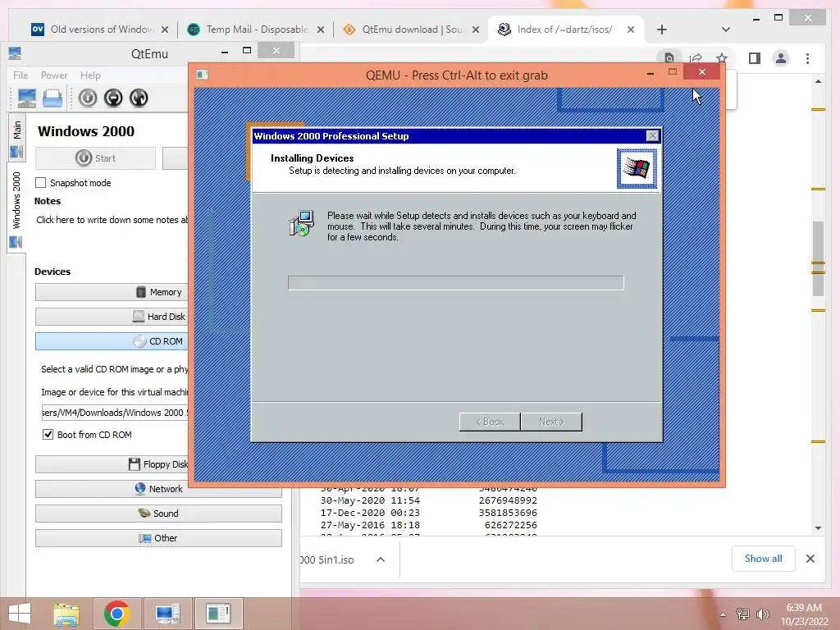Click the file size 2676948992 entry
This screenshot has width=840, height=630.
click(508, 500)
